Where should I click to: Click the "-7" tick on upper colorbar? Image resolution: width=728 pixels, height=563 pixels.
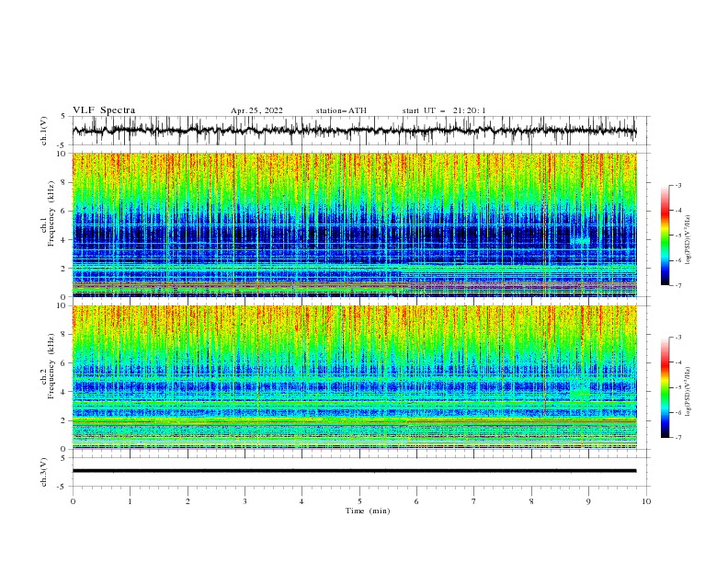678,285
